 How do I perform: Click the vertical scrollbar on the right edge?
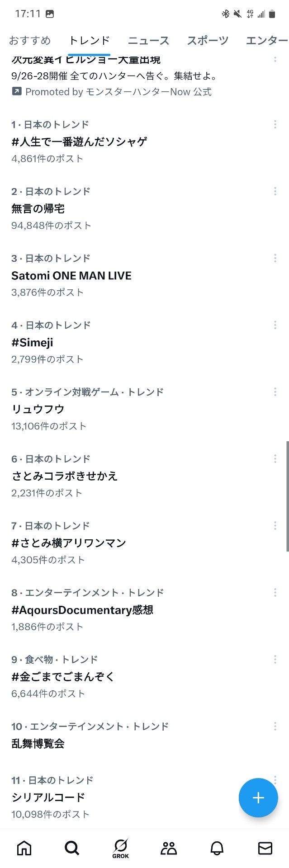tap(288, 496)
